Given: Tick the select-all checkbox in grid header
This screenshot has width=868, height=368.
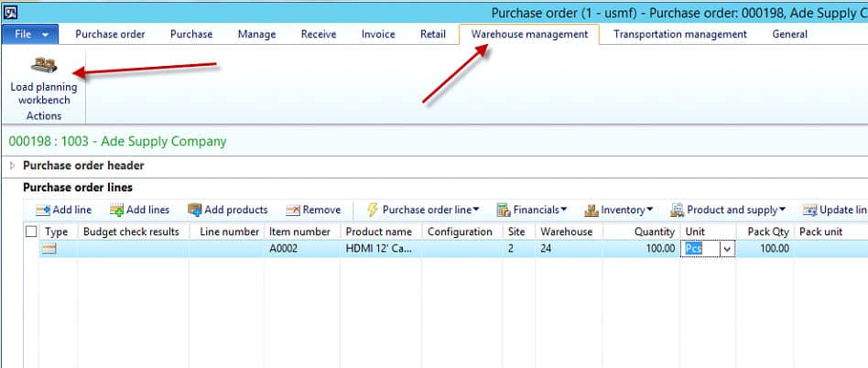Looking at the screenshot, I should (x=31, y=232).
